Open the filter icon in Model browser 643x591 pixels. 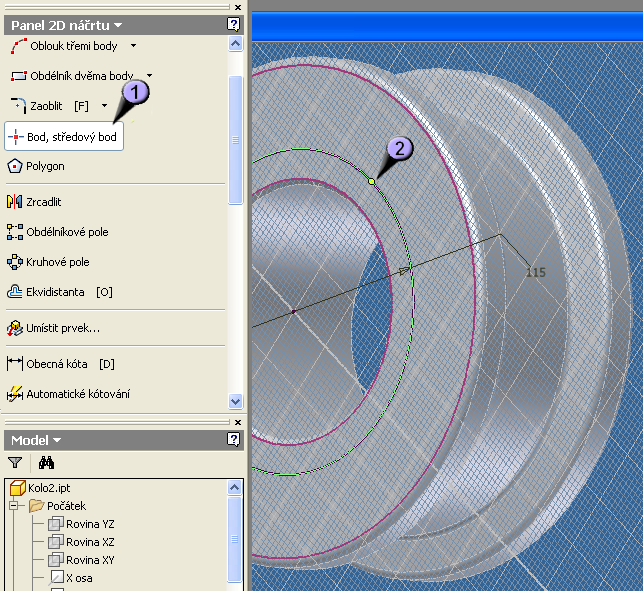click(x=15, y=463)
